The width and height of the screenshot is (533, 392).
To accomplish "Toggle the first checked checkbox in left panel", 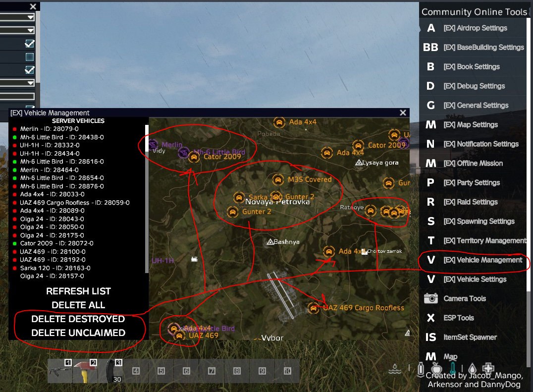I will (30, 44).
